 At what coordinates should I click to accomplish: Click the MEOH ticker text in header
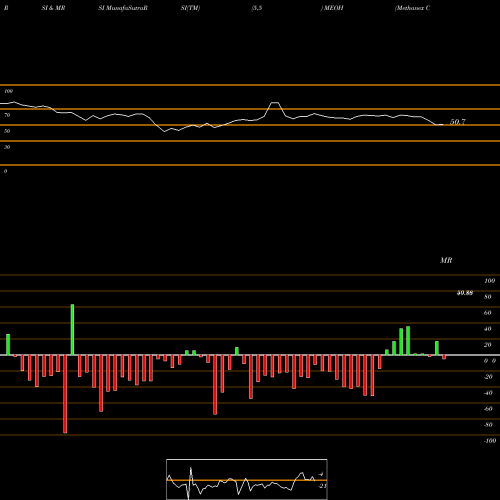333,8
